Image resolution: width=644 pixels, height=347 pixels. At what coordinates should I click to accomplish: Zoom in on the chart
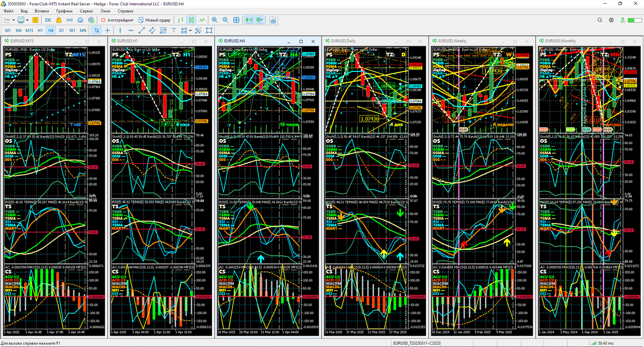click(215, 20)
